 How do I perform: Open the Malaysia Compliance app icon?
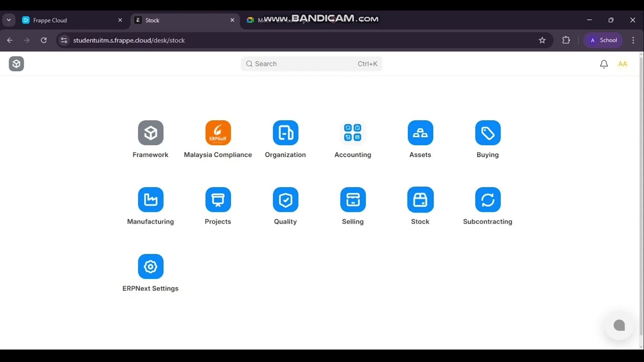pos(218,133)
